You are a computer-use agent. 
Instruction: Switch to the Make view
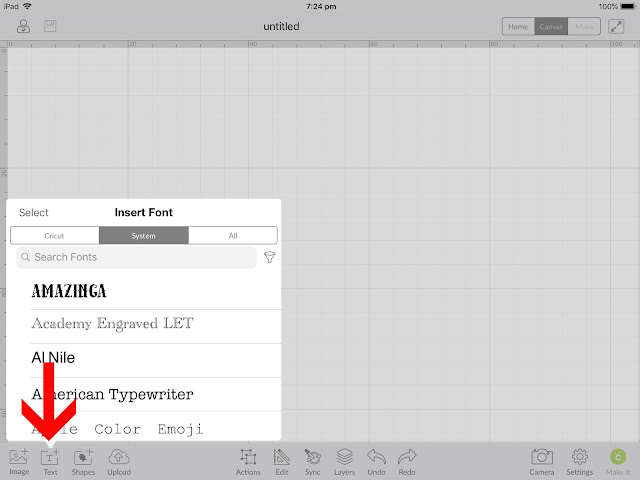584,27
